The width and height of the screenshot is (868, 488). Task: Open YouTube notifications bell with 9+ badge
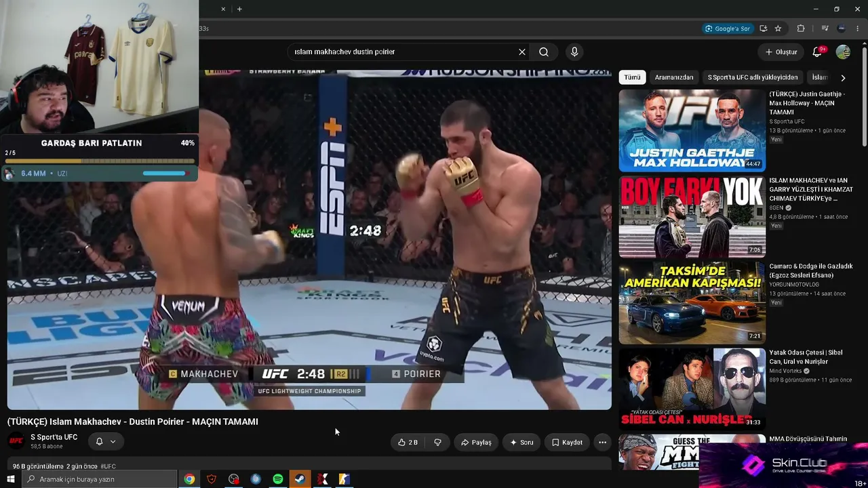point(818,52)
